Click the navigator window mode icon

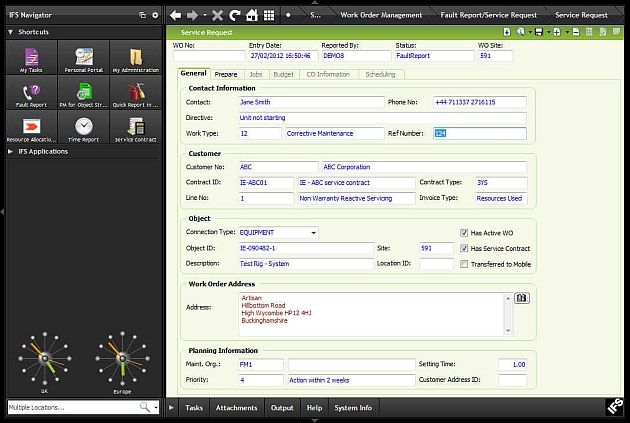click(x=142, y=15)
